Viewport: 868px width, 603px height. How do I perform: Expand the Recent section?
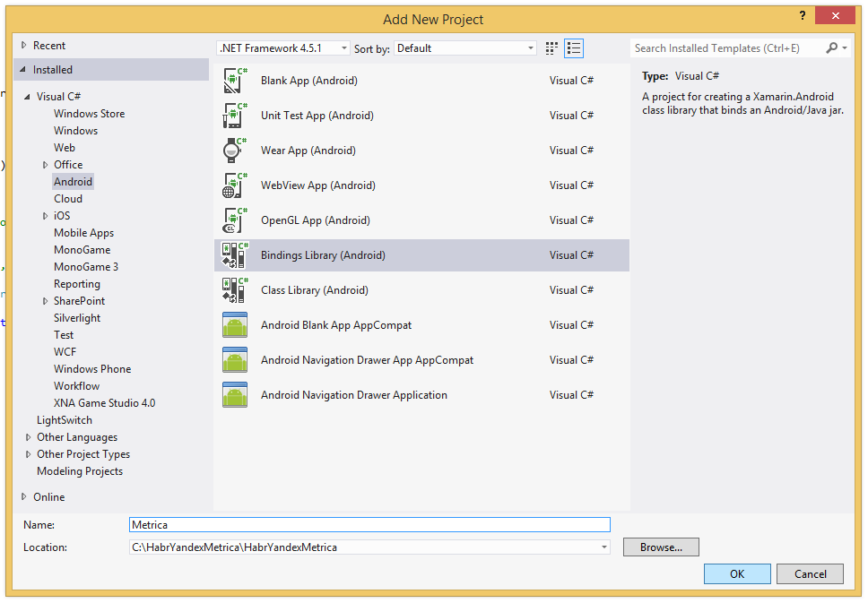[x=23, y=46]
